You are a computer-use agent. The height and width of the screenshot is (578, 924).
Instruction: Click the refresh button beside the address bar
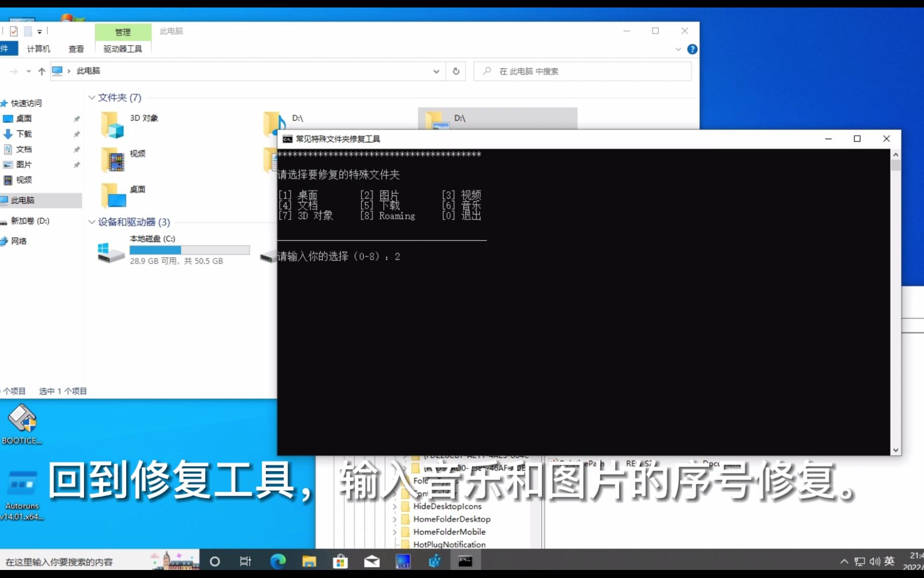[456, 71]
